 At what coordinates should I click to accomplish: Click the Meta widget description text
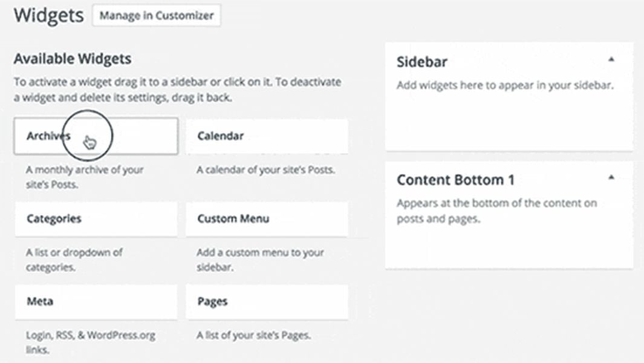[91, 342]
